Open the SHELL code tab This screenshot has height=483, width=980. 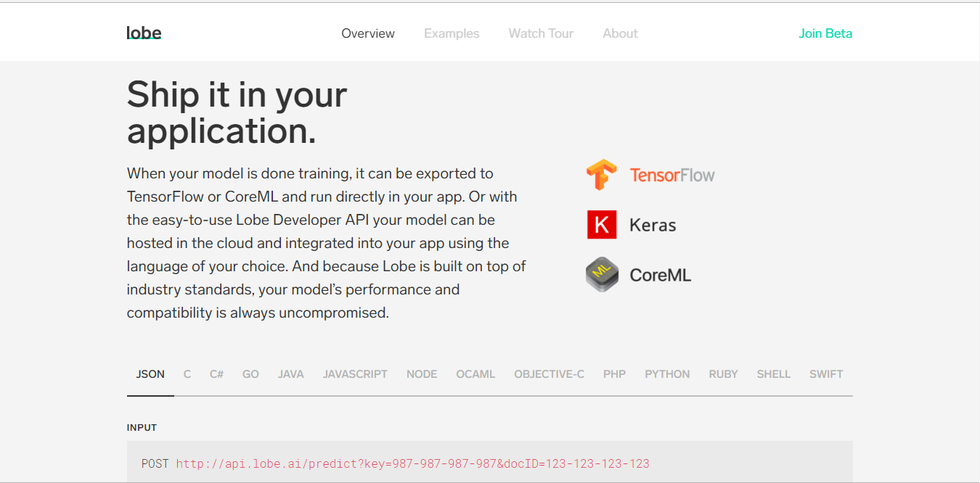coord(774,374)
